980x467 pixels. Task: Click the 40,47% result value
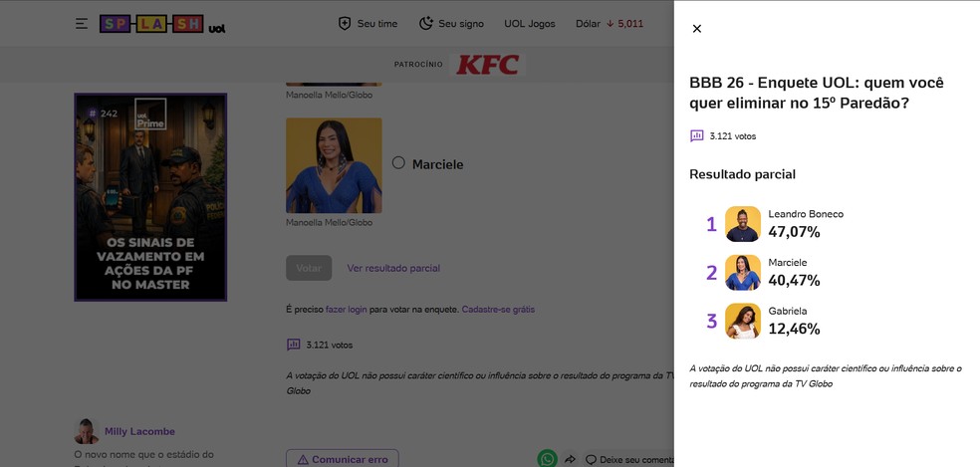click(x=794, y=280)
